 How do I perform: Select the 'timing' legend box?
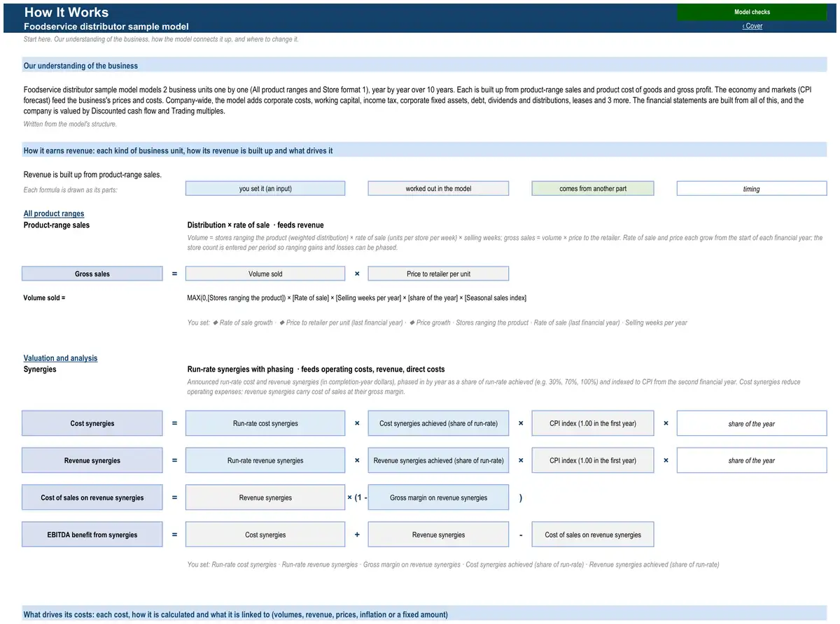[752, 188]
